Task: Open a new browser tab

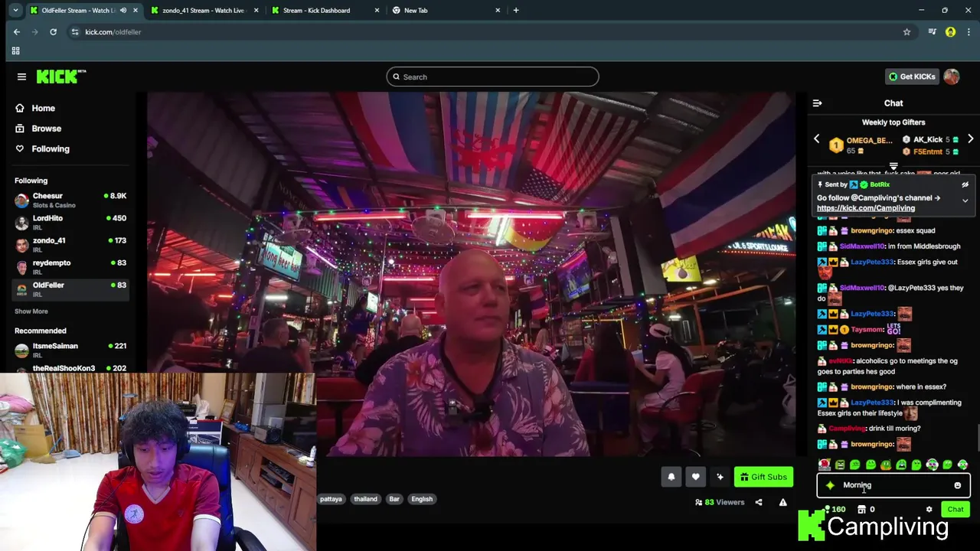Action: (x=516, y=11)
